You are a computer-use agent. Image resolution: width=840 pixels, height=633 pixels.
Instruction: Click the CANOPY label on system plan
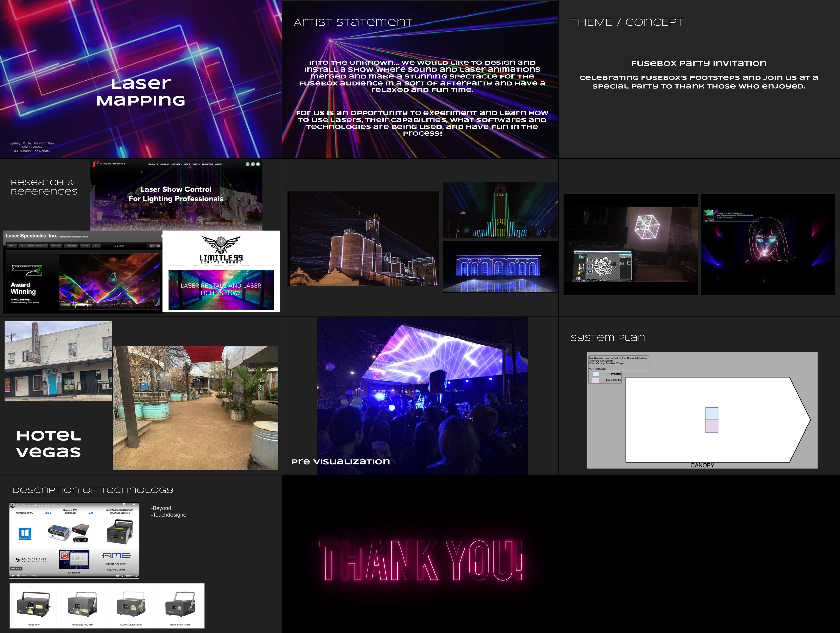702,465
